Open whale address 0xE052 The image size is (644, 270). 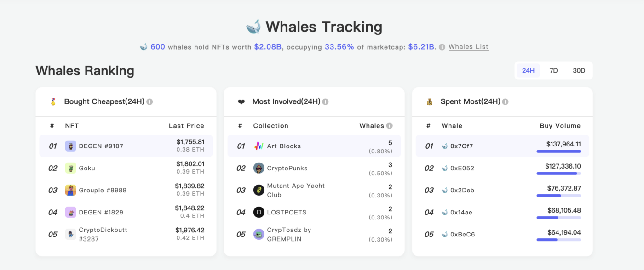click(462, 168)
